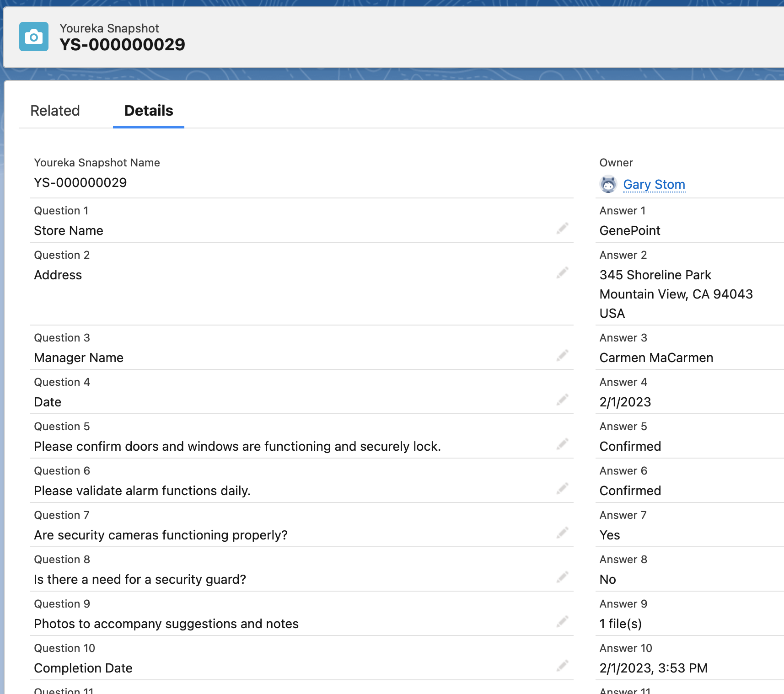Edit Question 3 Manager Name pencil icon
Screen dimensions: 784x694
point(563,355)
